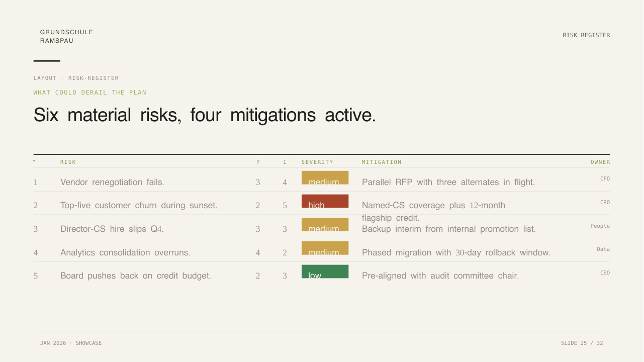Click the 'SLIDE 25 / 32' page indicator
The image size is (644, 362).
point(582,343)
